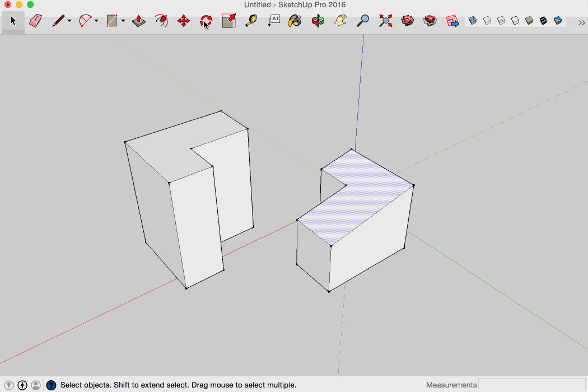Select the Orbit tool
This screenshot has height=392, width=588.
[x=318, y=21]
